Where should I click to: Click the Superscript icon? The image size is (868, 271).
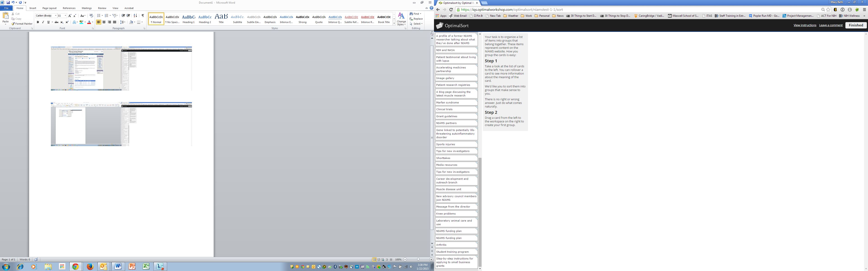[67, 22]
